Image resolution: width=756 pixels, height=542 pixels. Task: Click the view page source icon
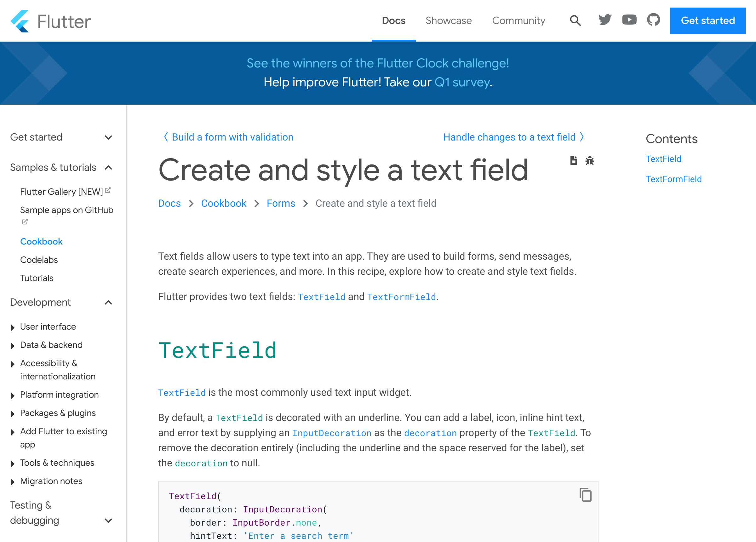(x=573, y=161)
